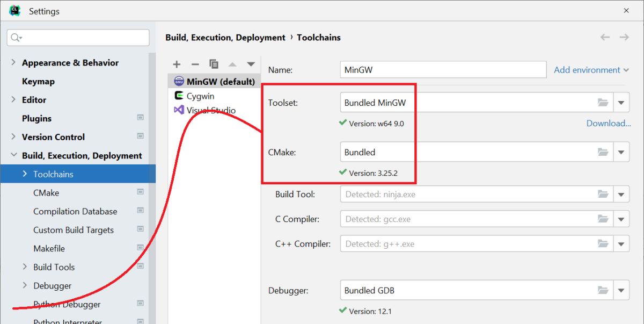The image size is (644, 324).
Task: Copy the selected toolchain
Action: pyautogui.click(x=214, y=64)
